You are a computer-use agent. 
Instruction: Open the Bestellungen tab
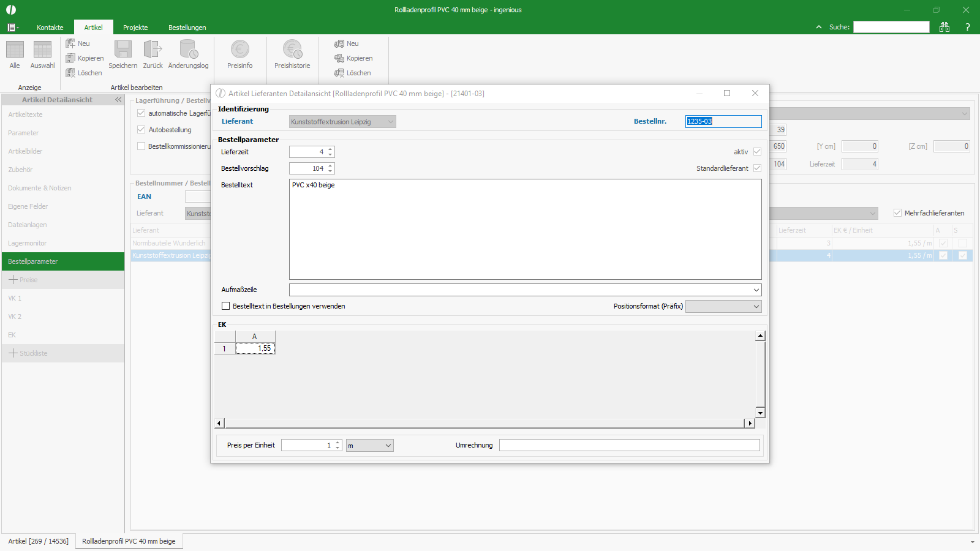187,28
